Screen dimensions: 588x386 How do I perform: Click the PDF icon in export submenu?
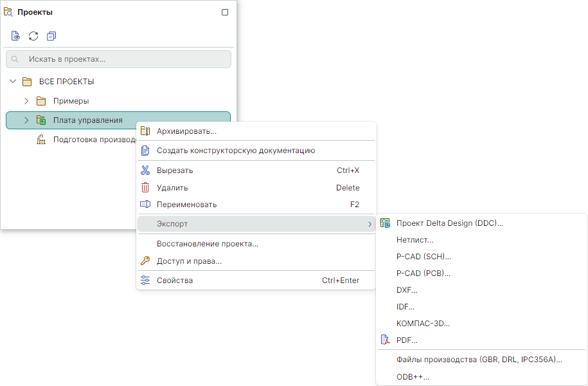tap(385, 340)
